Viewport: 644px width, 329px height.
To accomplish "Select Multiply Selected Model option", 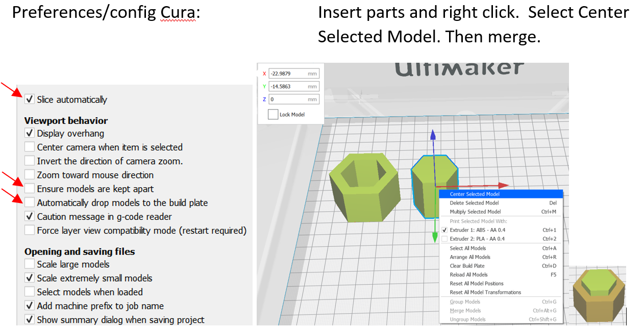I will 475,212.
